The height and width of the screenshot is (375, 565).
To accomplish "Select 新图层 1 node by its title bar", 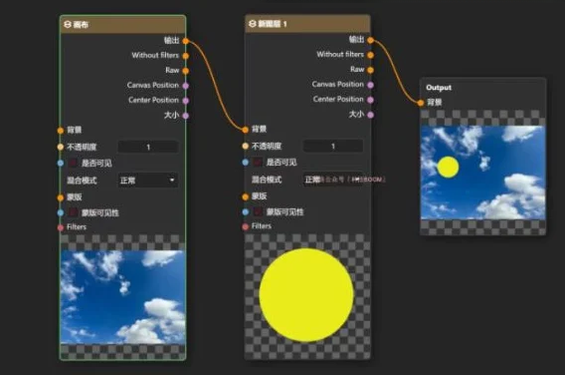I will (x=308, y=24).
